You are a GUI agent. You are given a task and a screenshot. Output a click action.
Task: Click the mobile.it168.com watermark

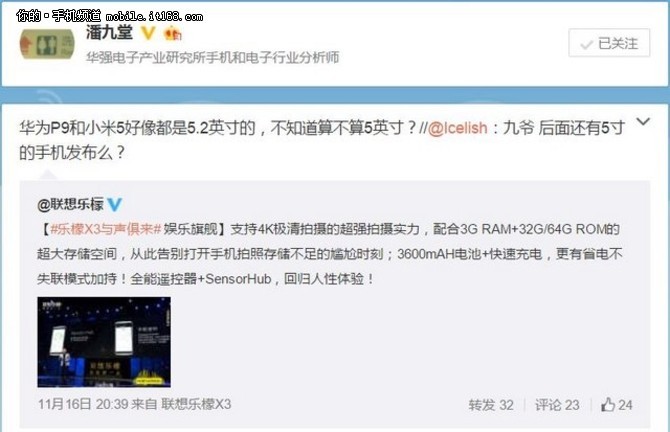point(154,17)
